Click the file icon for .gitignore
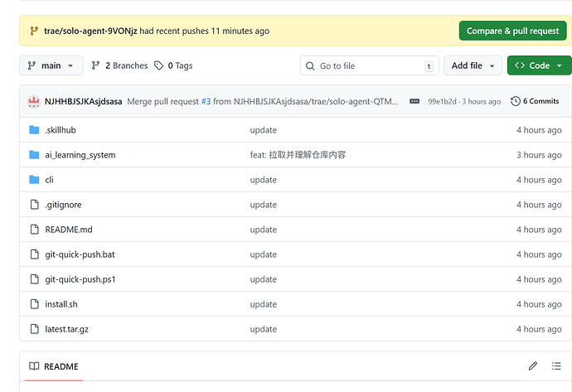The image size is (572, 392). (x=34, y=205)
